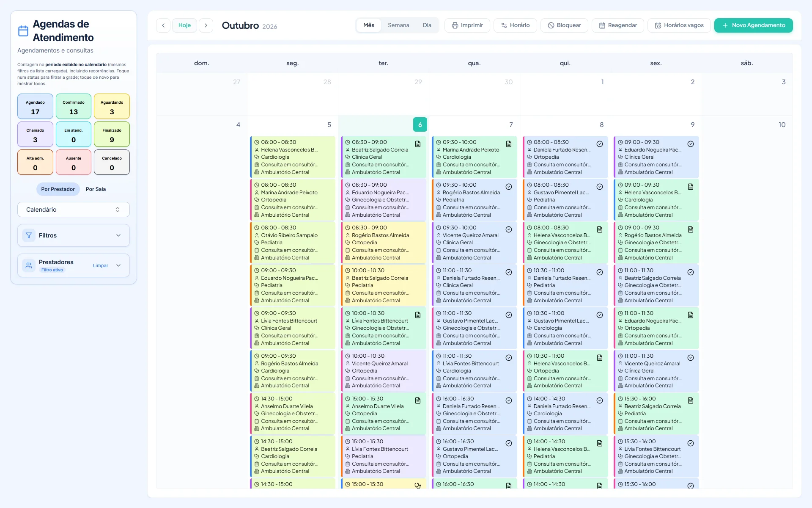Go to previous month arrow
Screen dimensions: 812x508
pyautogui.click(x=163, y=25)
